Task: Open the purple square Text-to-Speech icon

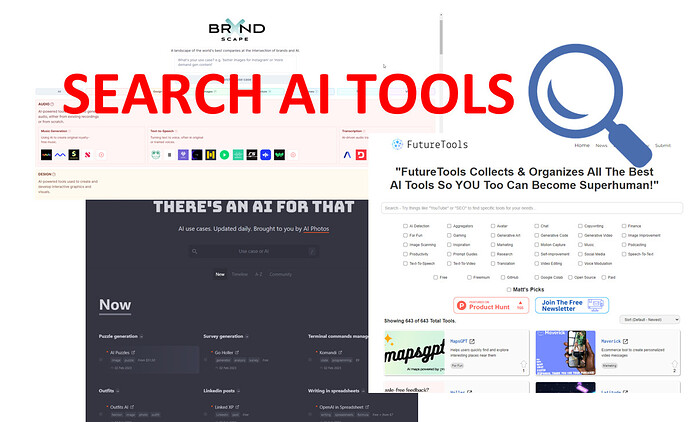Action: pyautogui.click(x=183, y=155)
